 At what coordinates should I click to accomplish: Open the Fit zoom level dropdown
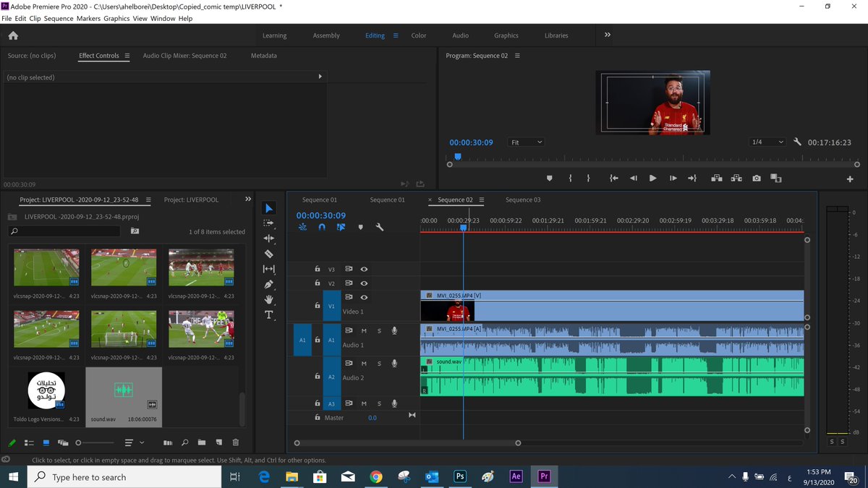coord(526,142)
